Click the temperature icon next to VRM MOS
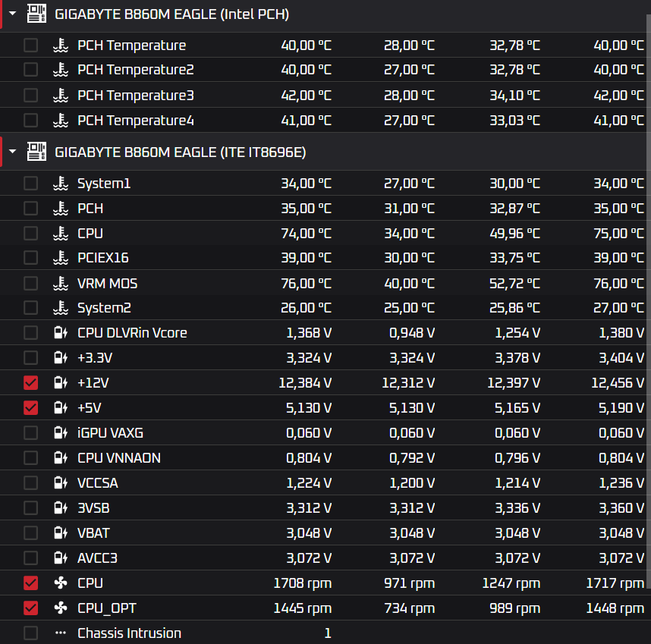This screenshot has width=651, height=644. coord(61,284)
